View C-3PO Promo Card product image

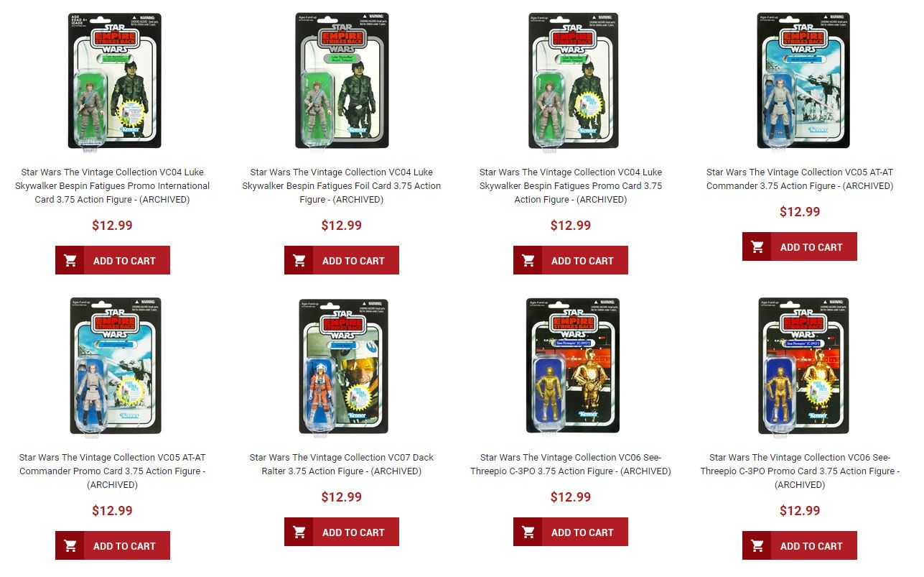click(x=803, y=366)
